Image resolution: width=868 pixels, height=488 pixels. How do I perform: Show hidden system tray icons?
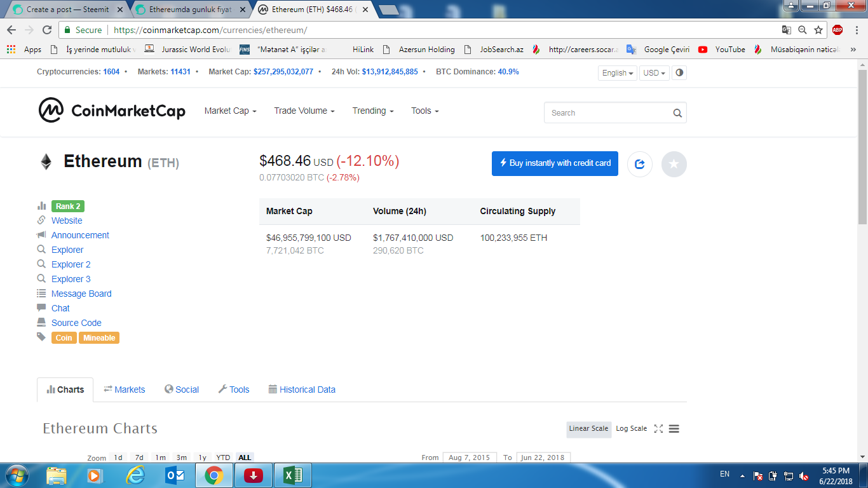point(742,475)
